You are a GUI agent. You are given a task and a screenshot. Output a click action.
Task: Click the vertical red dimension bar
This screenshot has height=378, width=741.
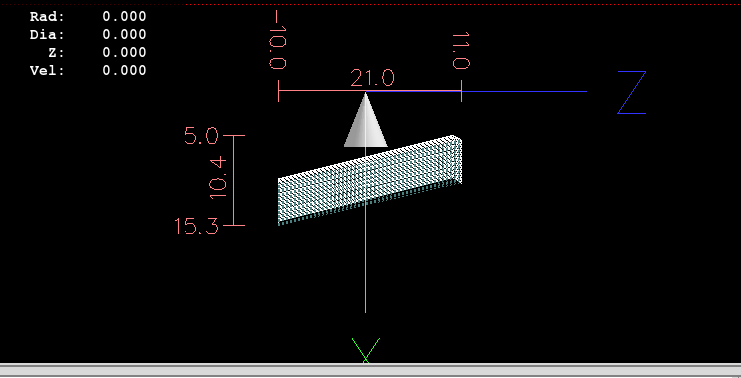point(233,180)
